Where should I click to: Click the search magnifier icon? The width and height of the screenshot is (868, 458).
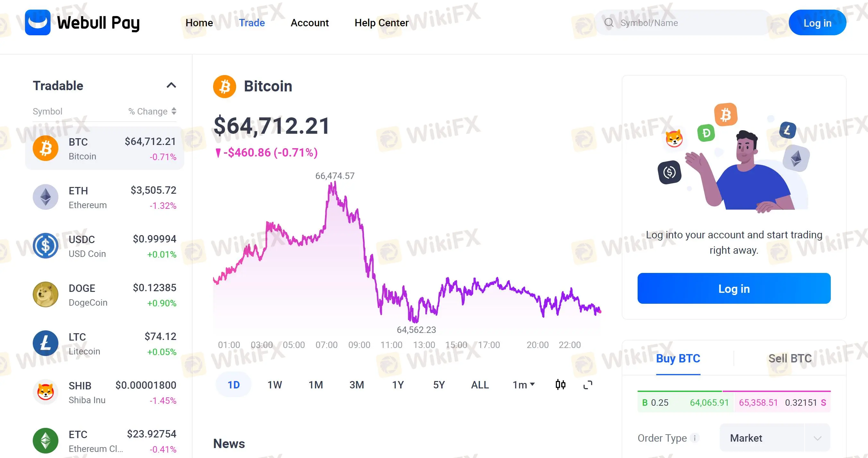tap(608, 22)
